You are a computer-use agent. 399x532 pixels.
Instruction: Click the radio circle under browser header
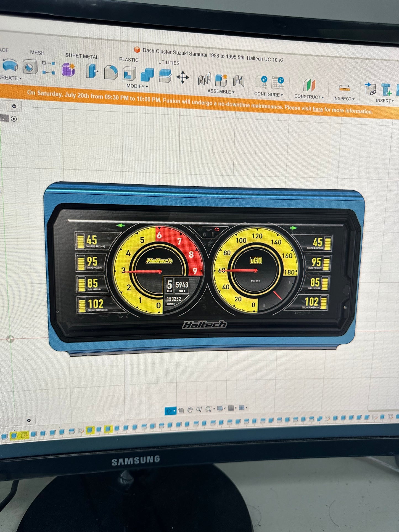tap(14, 119)
